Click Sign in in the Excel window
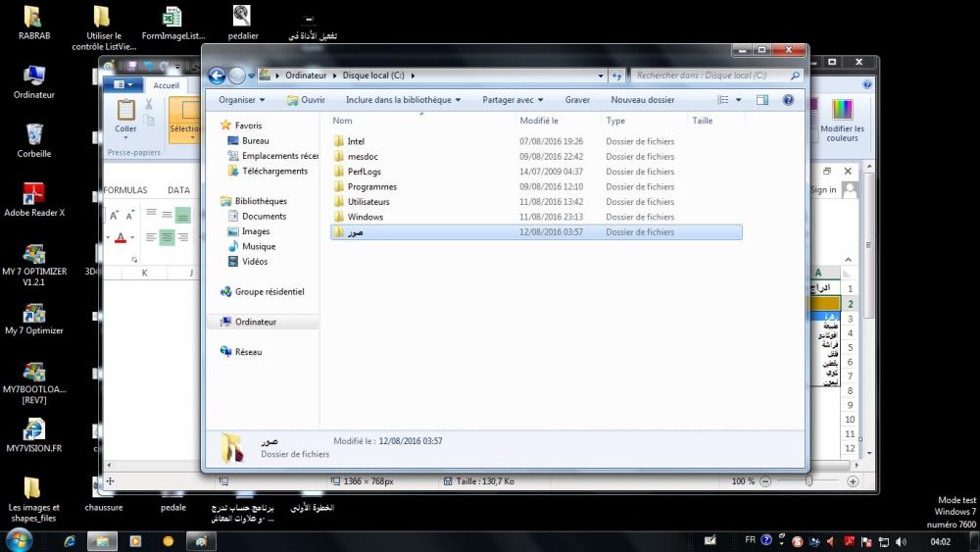 823,190
